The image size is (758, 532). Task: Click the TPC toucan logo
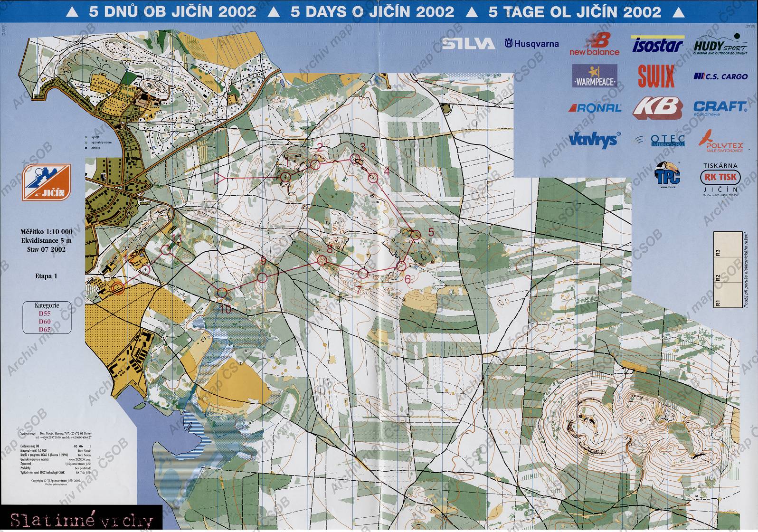pyautogui.click(x=667, y=175)
